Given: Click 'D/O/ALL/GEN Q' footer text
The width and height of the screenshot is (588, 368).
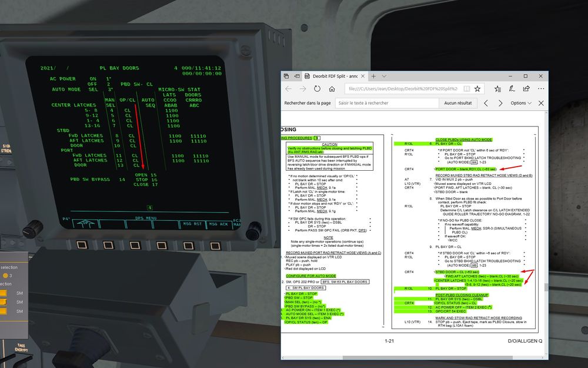Looking at the screenshot, I should point(525,341).
